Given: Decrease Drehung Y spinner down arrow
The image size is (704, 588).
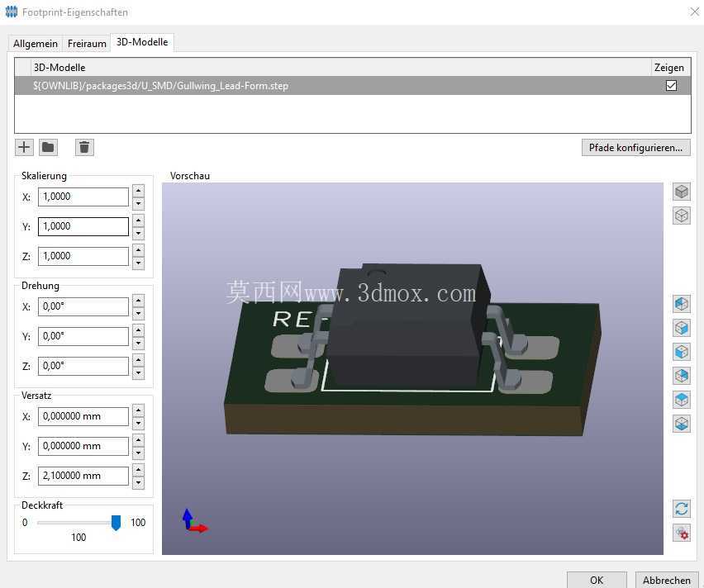Looking at the screenshot, I should pos(138,343).
